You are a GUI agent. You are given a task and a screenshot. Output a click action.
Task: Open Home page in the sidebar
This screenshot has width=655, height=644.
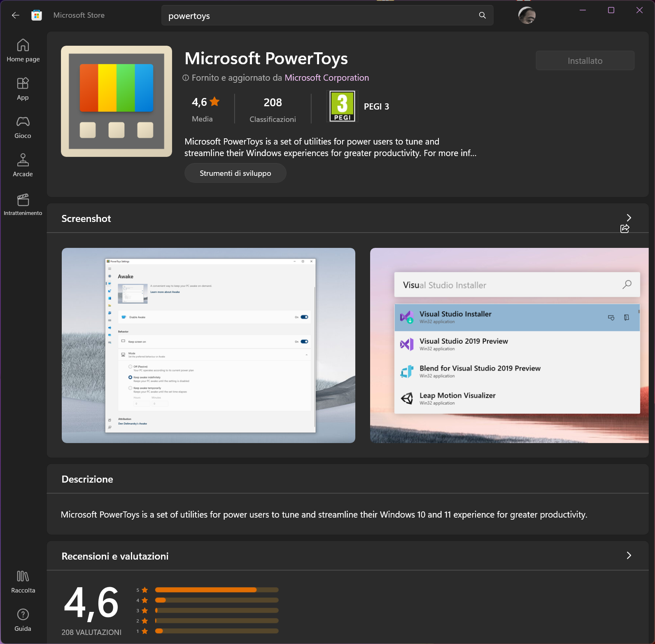(23, 50)
